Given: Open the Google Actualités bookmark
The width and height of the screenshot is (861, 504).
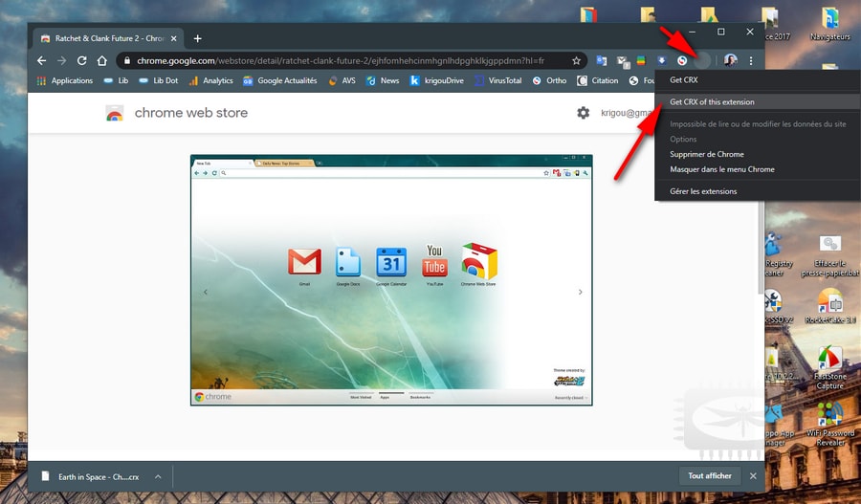Looking at the screenshot, I should 280,80.
